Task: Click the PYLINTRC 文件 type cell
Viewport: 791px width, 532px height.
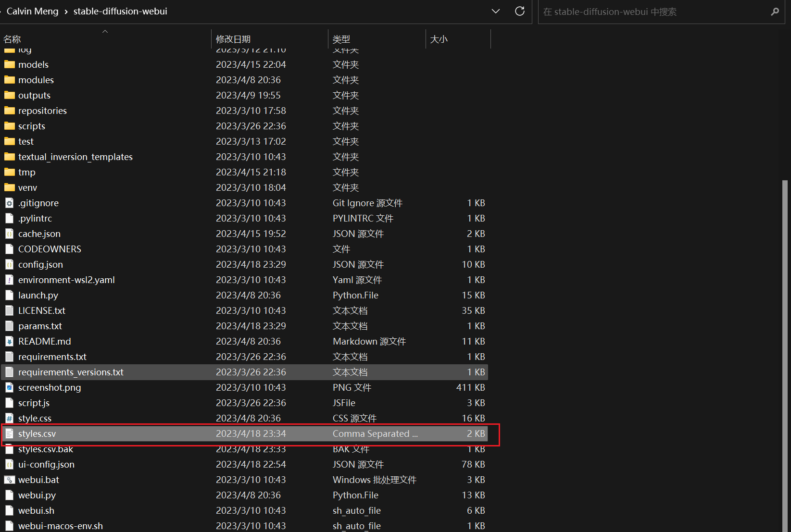Action: [363, 218]
